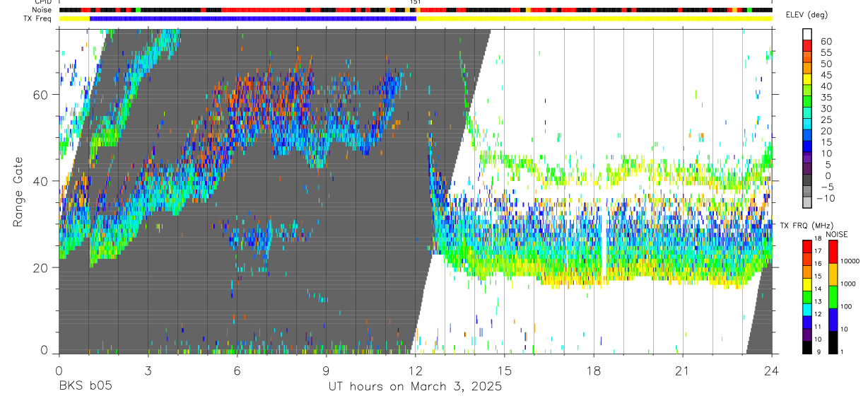Pick the black bottom segment of the TX FRQ bar
Screen dimensions: 868x401
(807, 346)
